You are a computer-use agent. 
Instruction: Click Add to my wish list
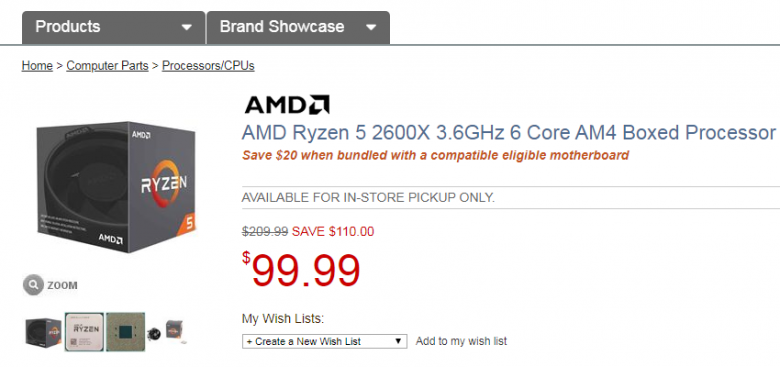[461, 341]
